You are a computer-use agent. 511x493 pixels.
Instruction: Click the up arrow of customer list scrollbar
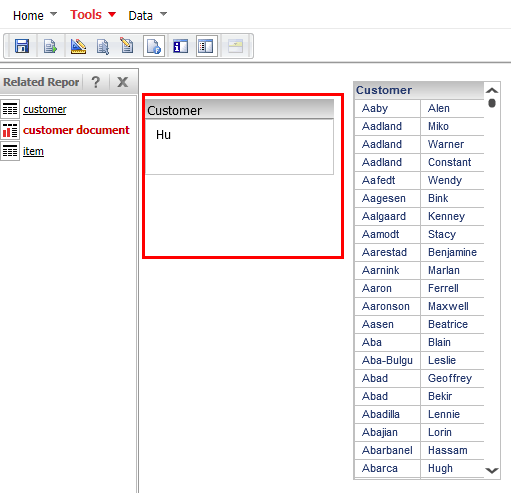pyautogui.click(x=492, y=90)
